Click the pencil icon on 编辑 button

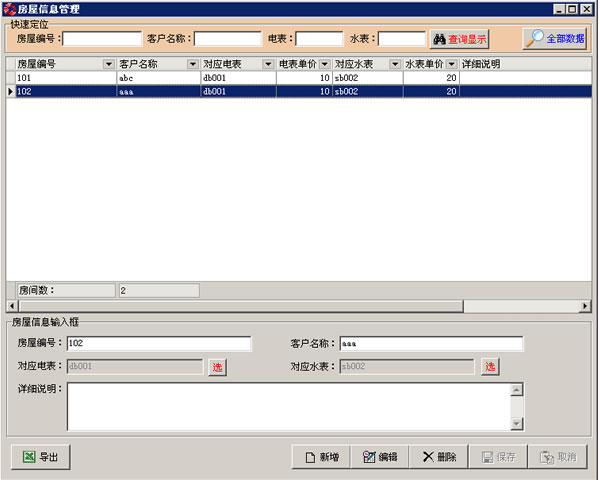tap(369, 457)
